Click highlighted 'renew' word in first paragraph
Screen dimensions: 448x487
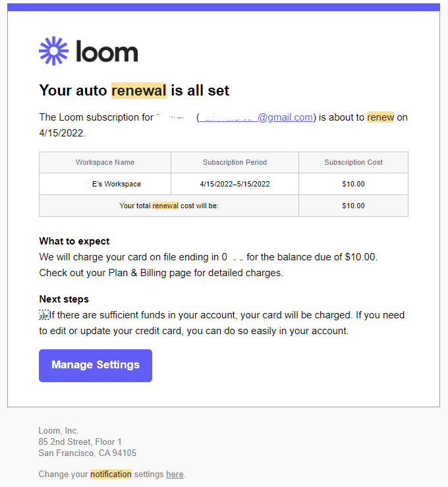click(x=380, y=117)
